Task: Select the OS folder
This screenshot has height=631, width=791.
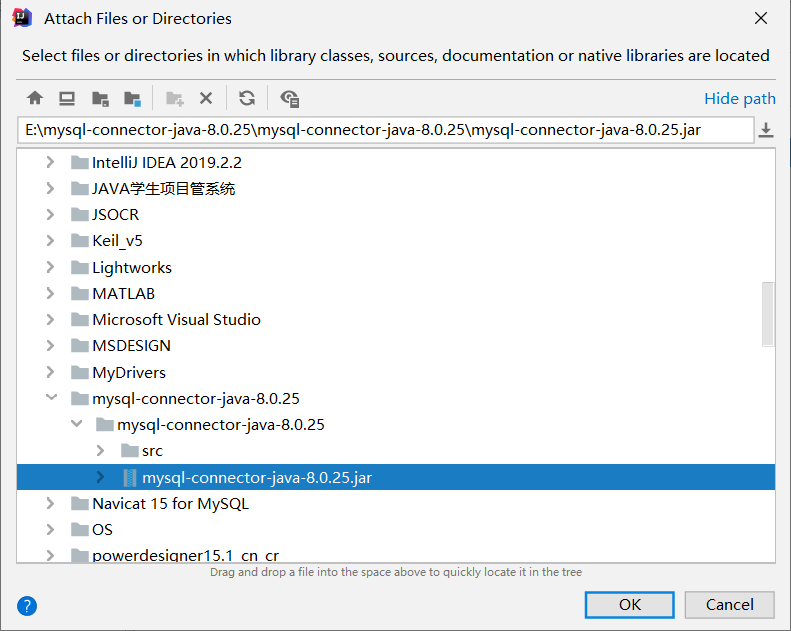Action: tap(102, 530)
